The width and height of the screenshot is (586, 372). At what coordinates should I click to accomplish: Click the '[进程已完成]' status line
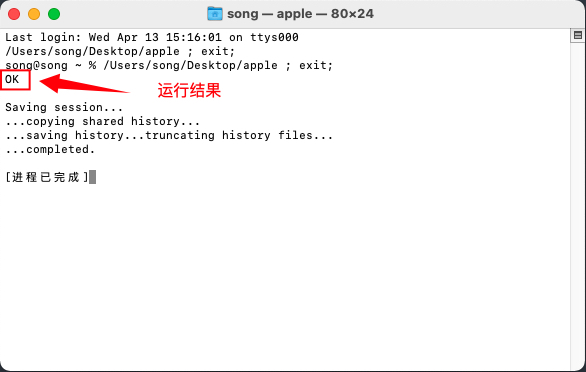click(47, 177)
